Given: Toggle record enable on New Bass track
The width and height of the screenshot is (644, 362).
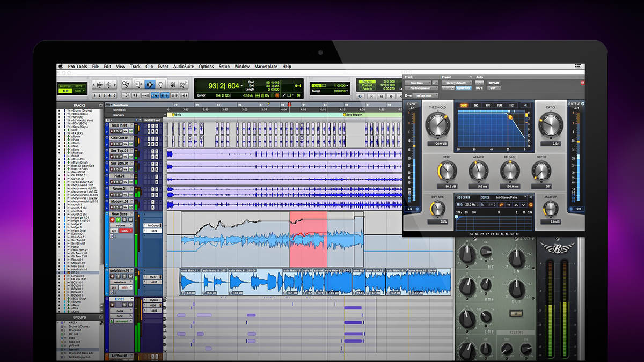Looking at the screenshot, I should point(112,220).
